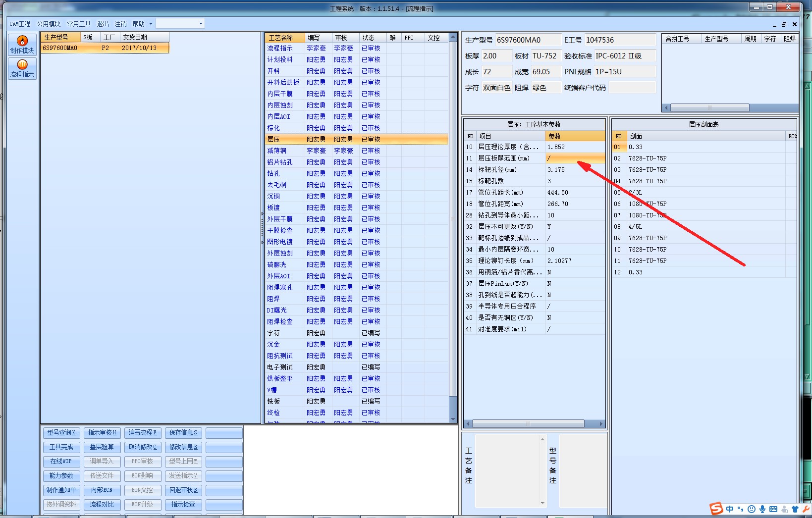This screenshot has width=812, height=518.
Task: Select the 管位孔距长(mm) parameter row
Action: [x=534, y=193]
